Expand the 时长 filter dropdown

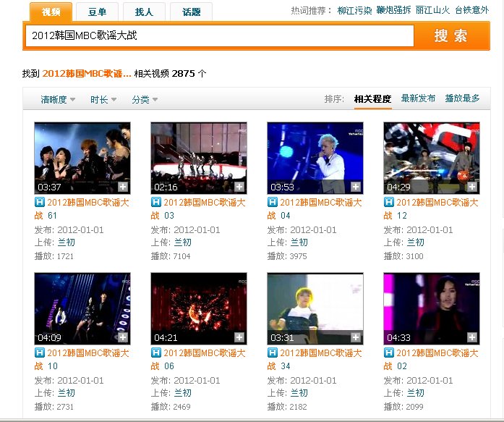tap(103, 99)
